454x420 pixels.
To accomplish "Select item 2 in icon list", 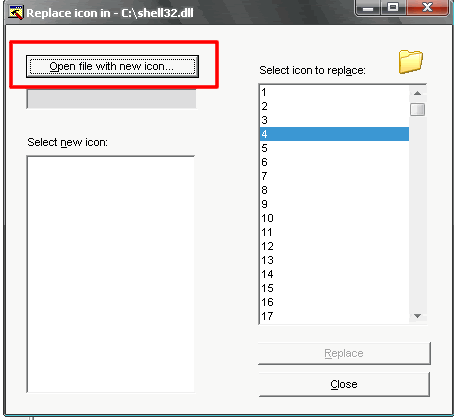I will (334, 106).
